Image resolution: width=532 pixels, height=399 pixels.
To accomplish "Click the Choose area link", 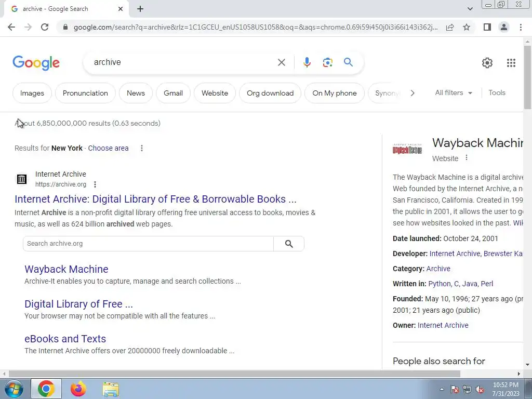I will pyautogui.click(x=108, y=148).
